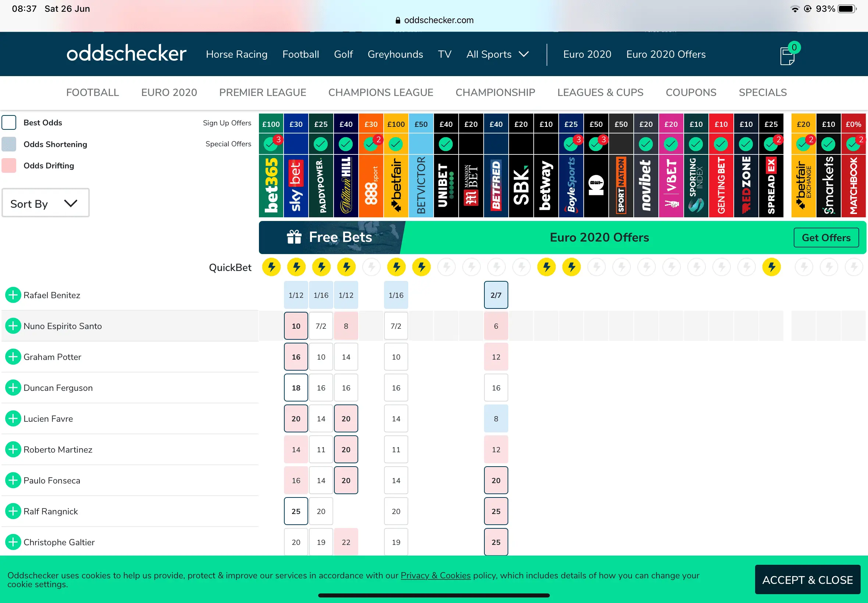Viewport: 868px width, 603px height.
Task: Open the Privacy & Cookies link
Action: 435,575
